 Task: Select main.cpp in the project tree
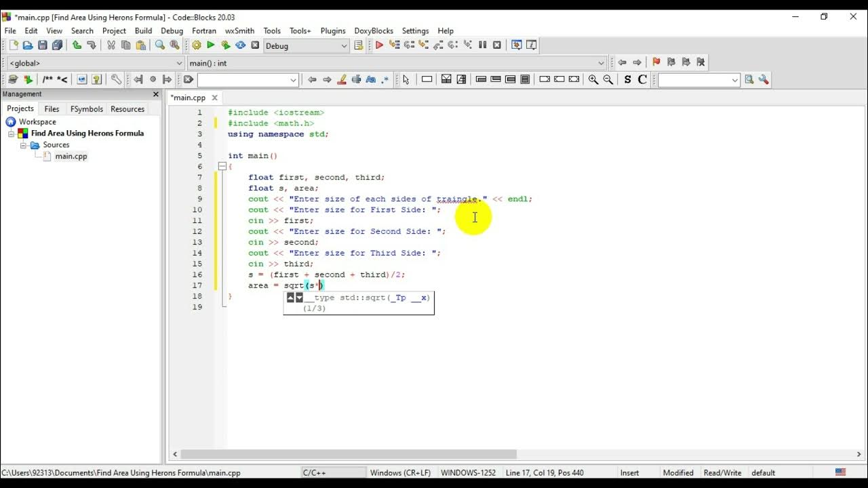(71, 157)
